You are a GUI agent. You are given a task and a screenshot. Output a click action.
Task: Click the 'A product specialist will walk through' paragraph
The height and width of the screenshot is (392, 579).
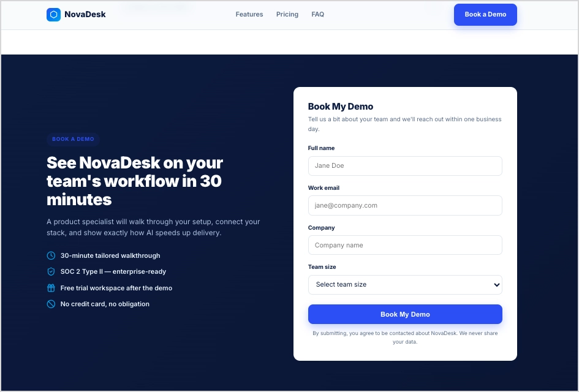(153, 227)
